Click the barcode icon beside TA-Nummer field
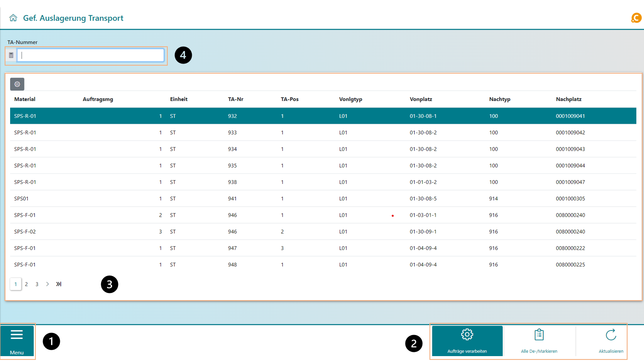 click(11, 55)
